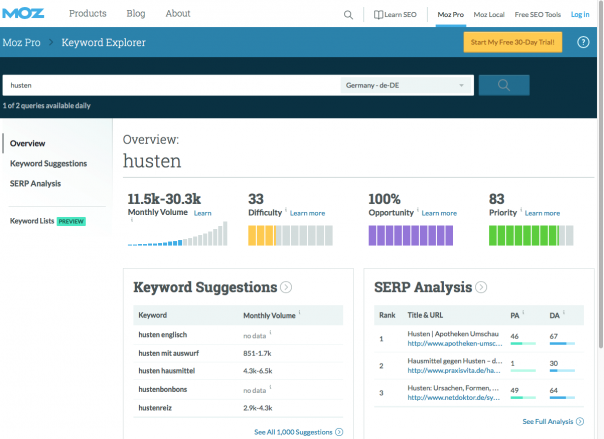
Task: Click arrow icon beside See All 1,000 Suggestions
Action: (x=339, y=432)
